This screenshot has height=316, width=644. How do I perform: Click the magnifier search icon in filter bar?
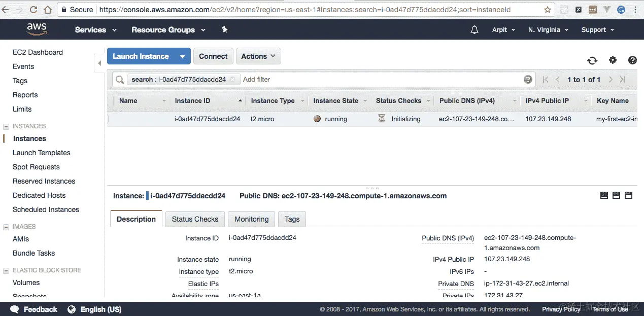[120, 80]
